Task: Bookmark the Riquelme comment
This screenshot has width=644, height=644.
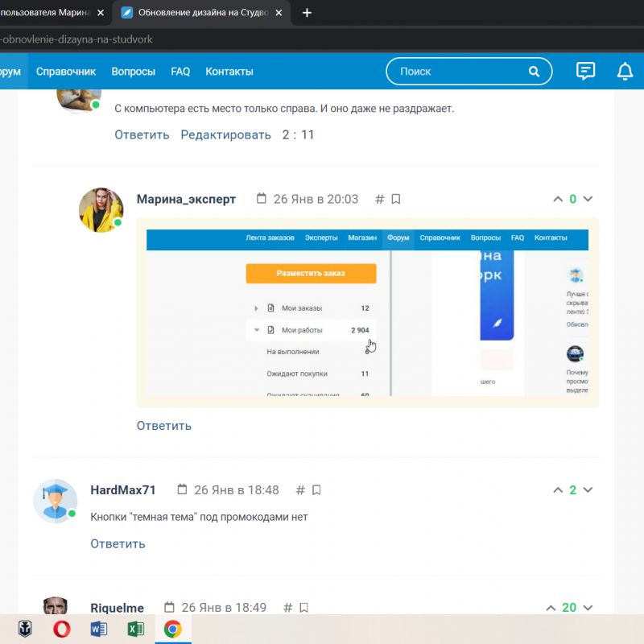Action: (303, 608)
